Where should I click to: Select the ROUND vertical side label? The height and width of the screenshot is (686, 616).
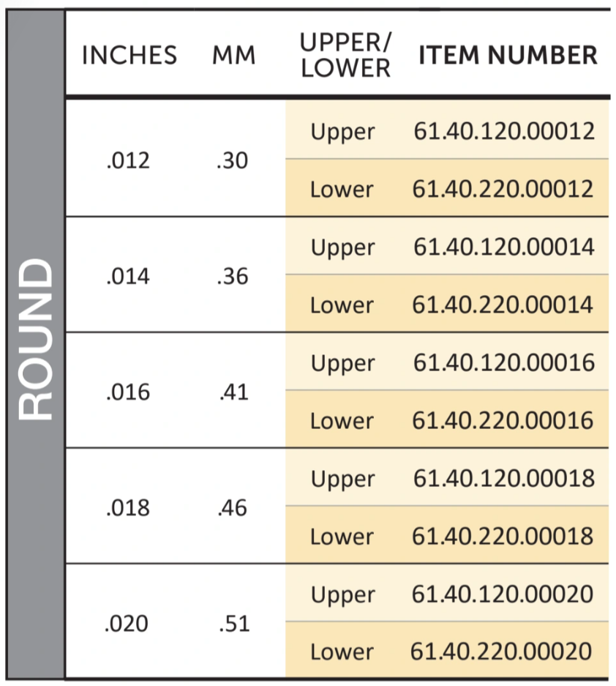pos(35,340)
